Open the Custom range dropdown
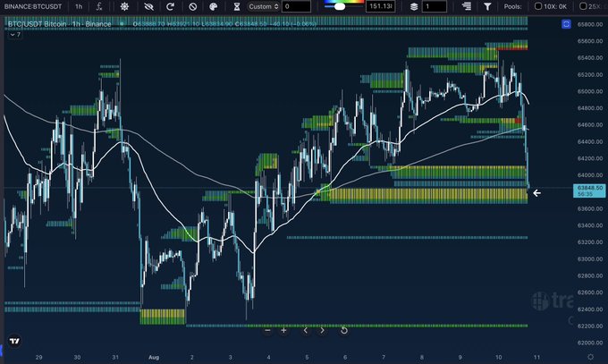608x364 pixels. pyautogui.click(x=264, y=6)
